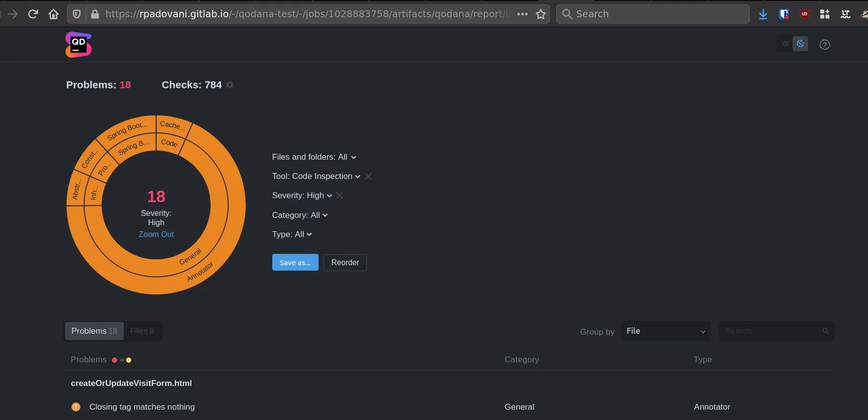Clear the Severity filter with X
This screenshot has height=420, width=868.
point(340,196)
